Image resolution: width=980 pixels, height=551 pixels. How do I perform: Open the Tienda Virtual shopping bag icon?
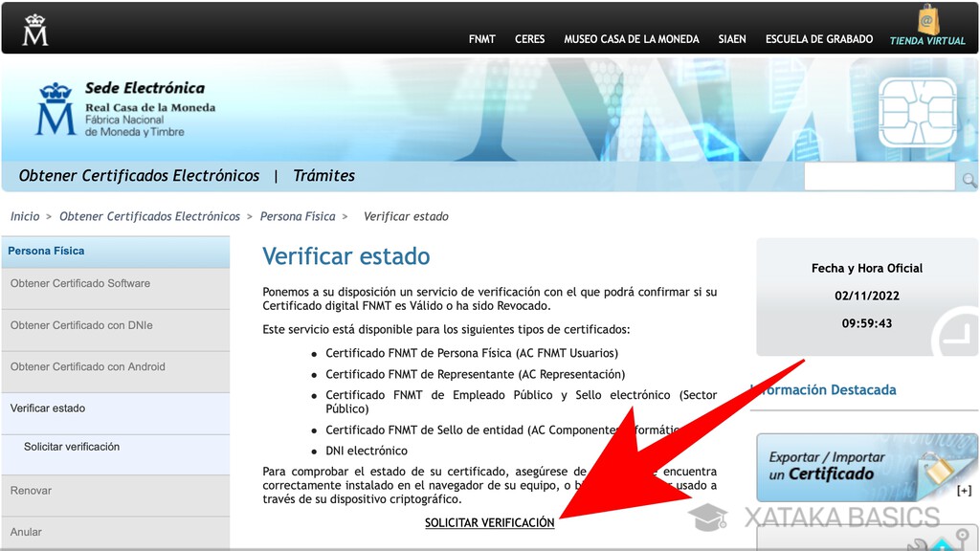pos(927,20)
